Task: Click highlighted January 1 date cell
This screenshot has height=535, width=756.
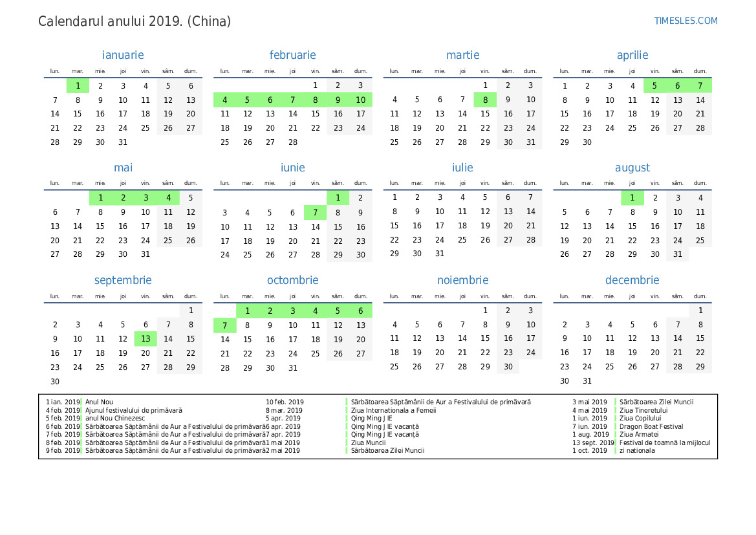Action: pyautogui.click(x=78, y=85)
